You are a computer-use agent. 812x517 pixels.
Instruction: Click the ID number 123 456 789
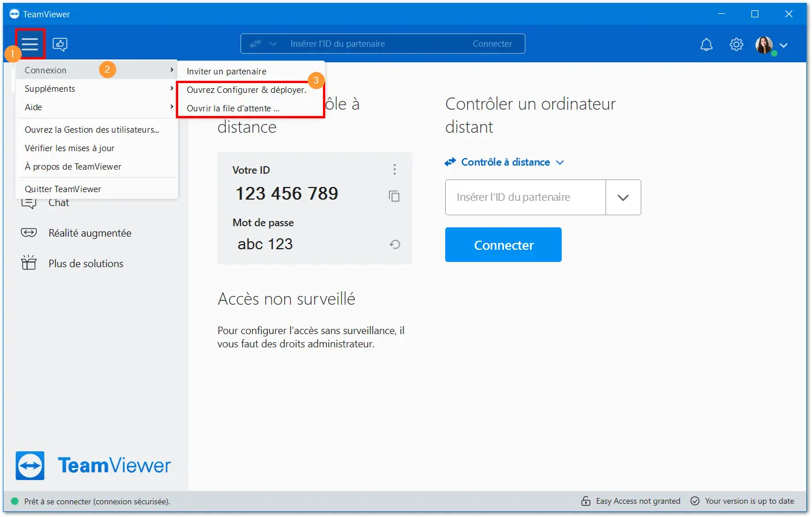pos(287,193)
